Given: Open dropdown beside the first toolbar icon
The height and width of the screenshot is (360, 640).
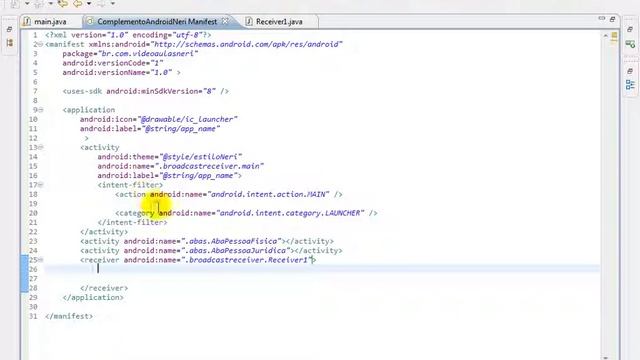Looking at the screenshot, I should point(27,4).
